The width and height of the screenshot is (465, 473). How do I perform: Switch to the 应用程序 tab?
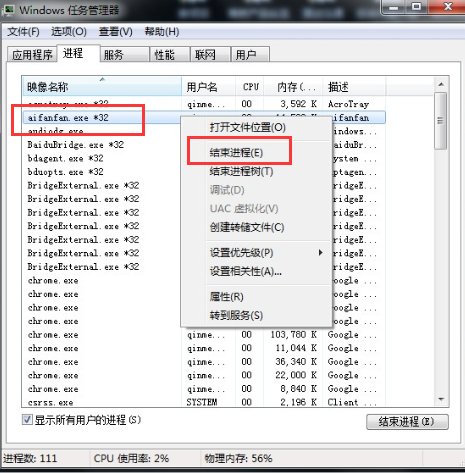click(x=32, y=55)
